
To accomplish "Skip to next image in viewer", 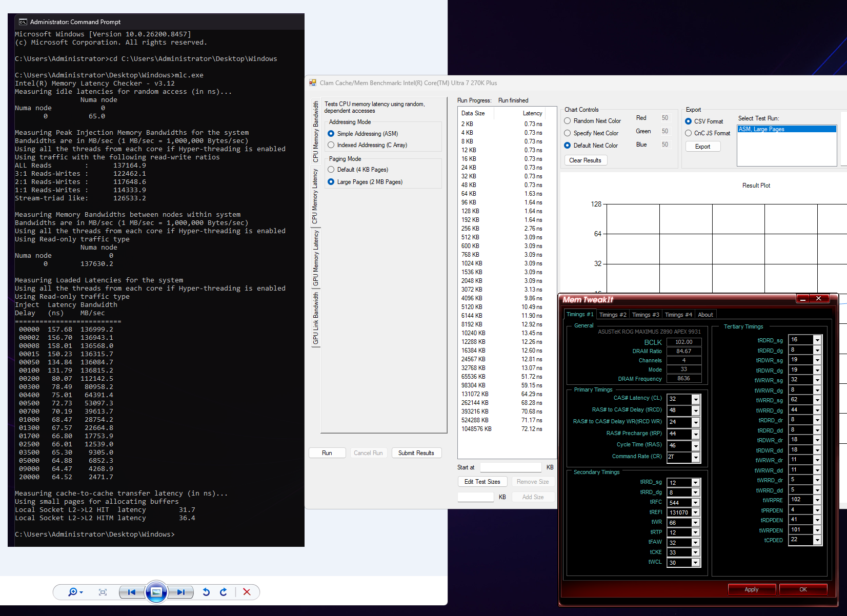I will point(180,592).
